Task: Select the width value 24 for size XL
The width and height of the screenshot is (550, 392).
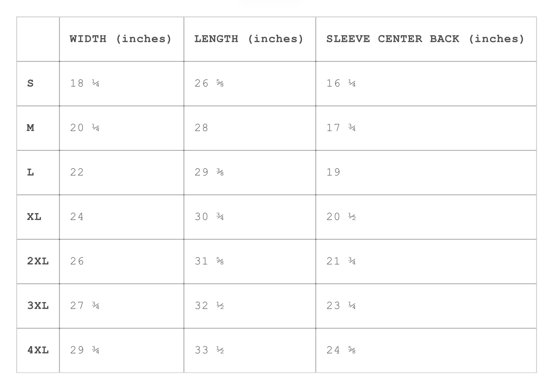Action: tap(77, 217)
